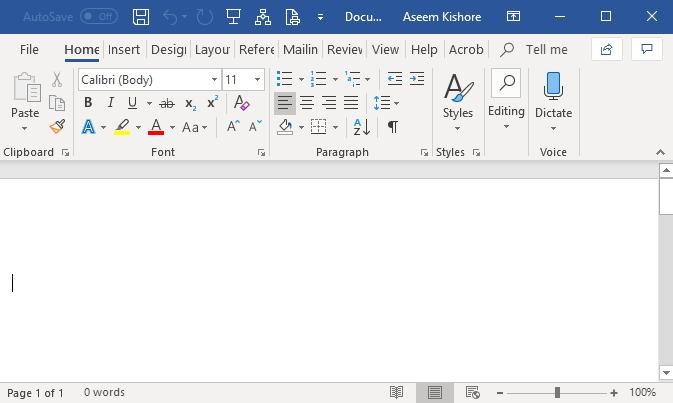Toggle Italic formatting
This screenshot has width=673, height=403.
(x=111, y=103)
